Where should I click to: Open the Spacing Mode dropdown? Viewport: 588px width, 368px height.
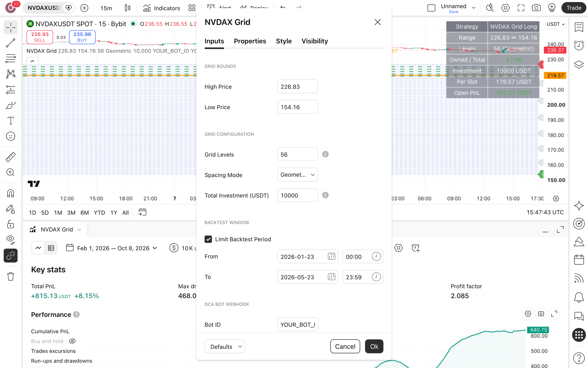[x=297, y=175]
